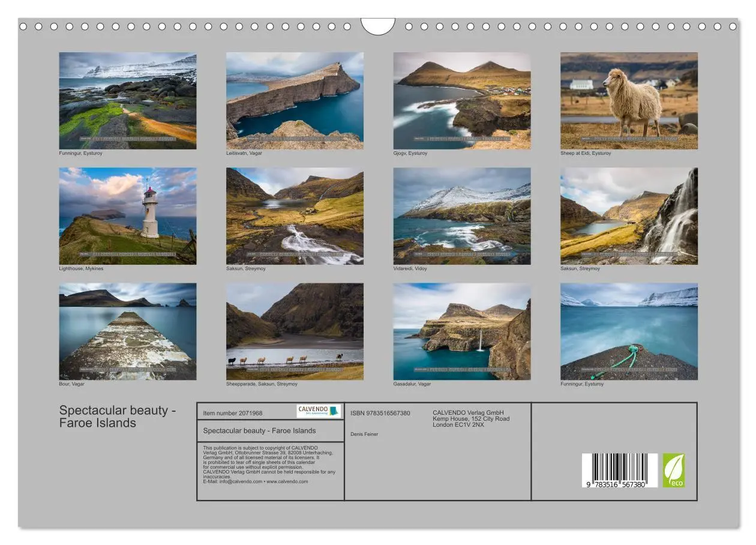Open the Gasadalur, Vagar waterfall photo
Image resolution: width=756 pixels, height=545 pixels.
click(x=462, y=331)
